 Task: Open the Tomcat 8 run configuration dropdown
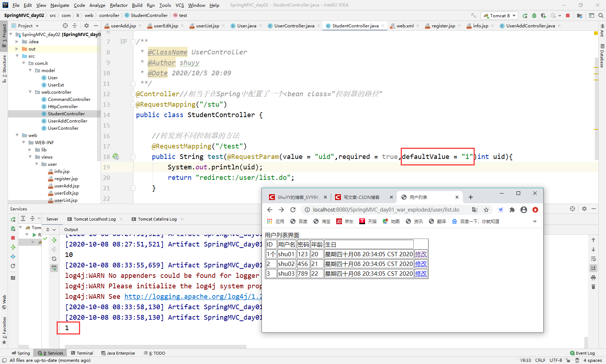pyautogui.click(x=500, y=15)
